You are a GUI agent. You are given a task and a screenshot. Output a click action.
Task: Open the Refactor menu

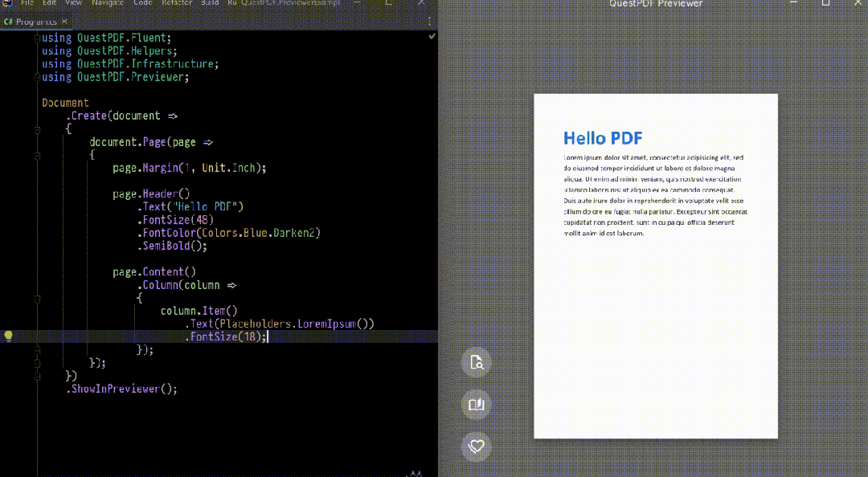[x=176, y=3]
